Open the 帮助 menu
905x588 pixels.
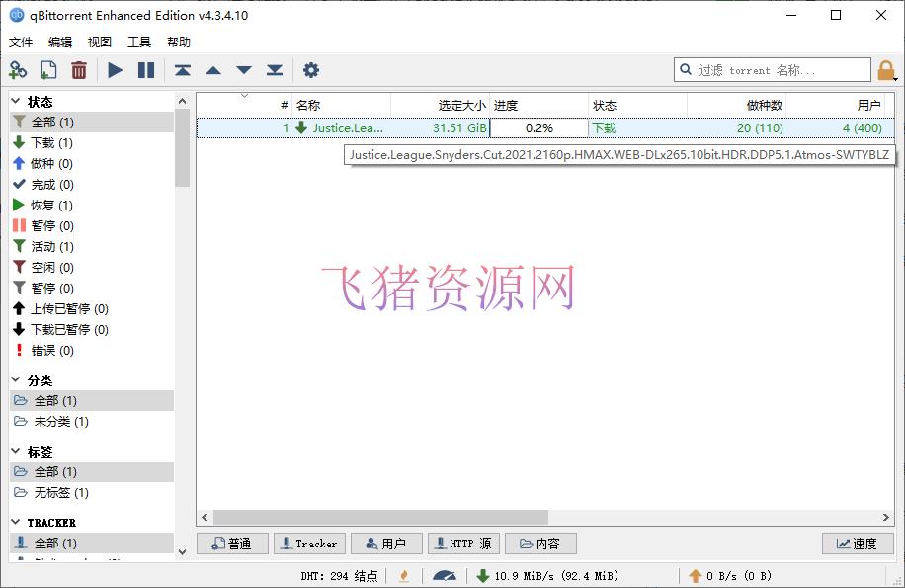pyautogui.click(x=179, y=42)
